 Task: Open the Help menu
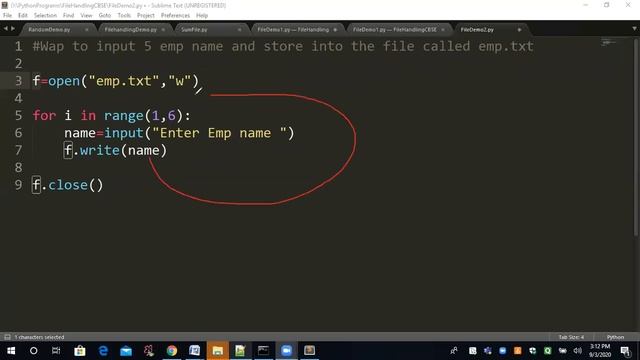pos(202,16)
